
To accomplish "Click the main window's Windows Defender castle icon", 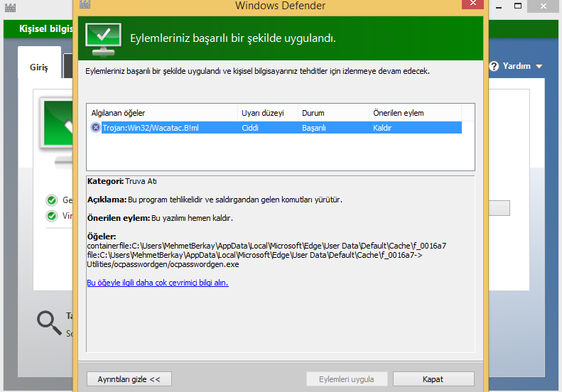I will (10, 7).
